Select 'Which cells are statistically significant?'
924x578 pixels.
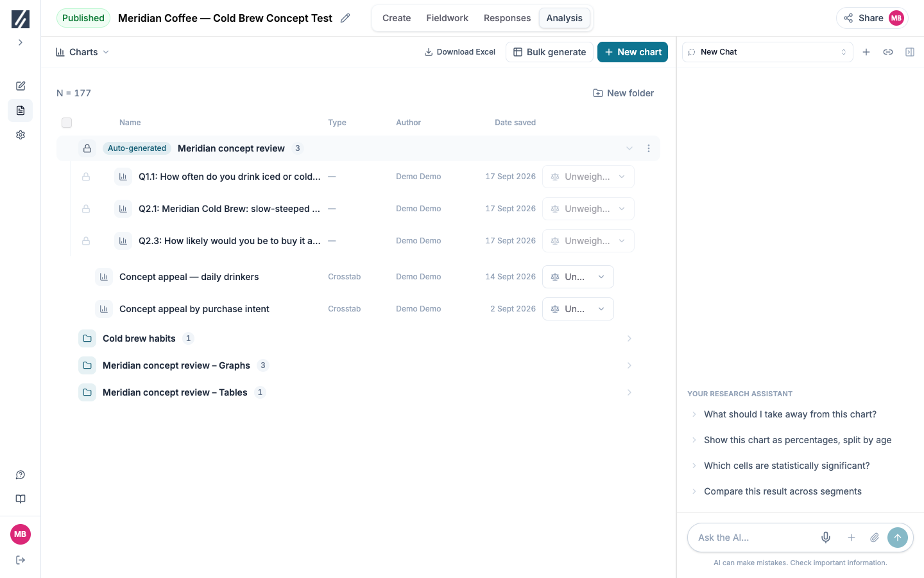click(787, 466)
